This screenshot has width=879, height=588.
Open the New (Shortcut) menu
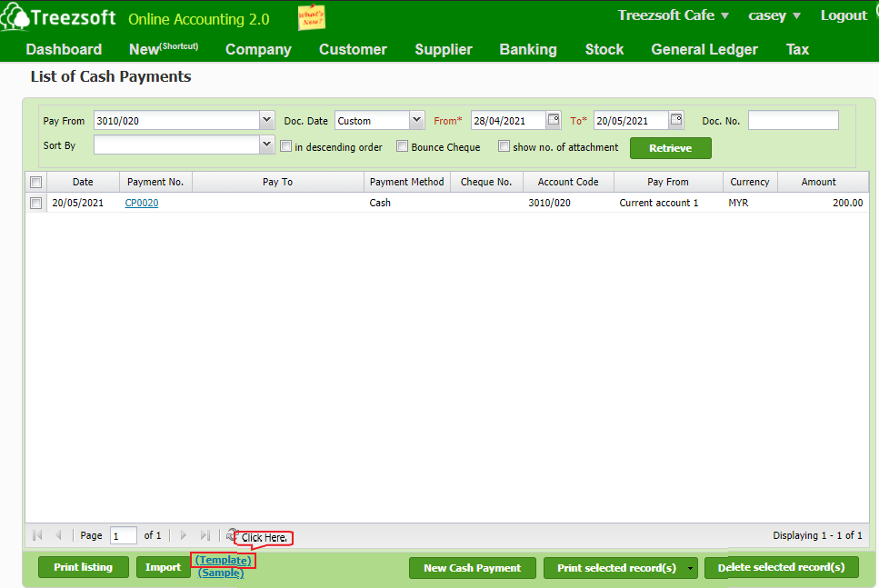click(x=164, y=49)
